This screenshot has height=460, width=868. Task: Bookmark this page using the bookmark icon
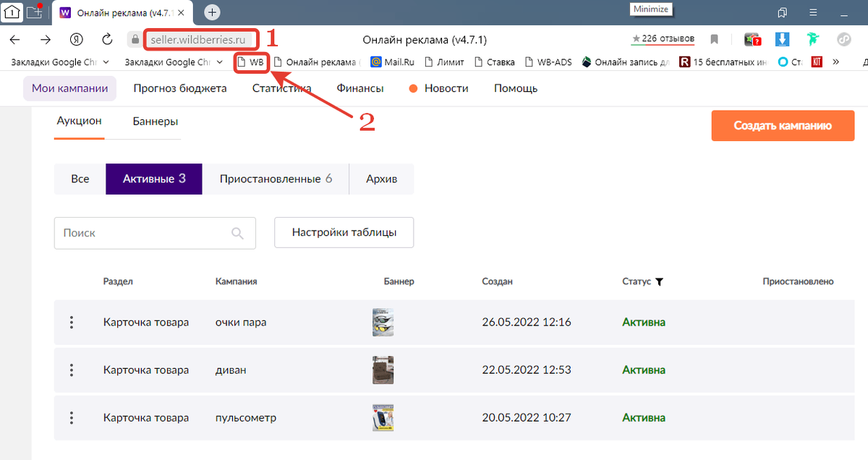pos(714,39)
